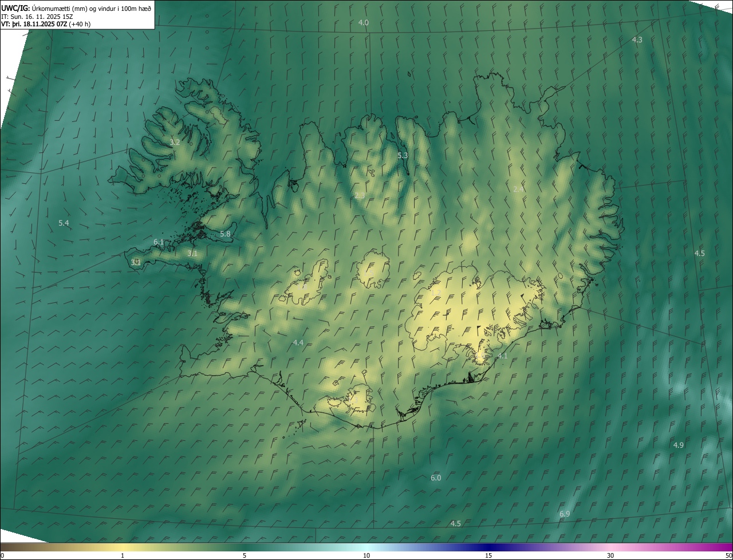This screenshot has width=733, height=560.
Task: Click the colour scale tick labelled 0
Action: (x=2, y=555)
